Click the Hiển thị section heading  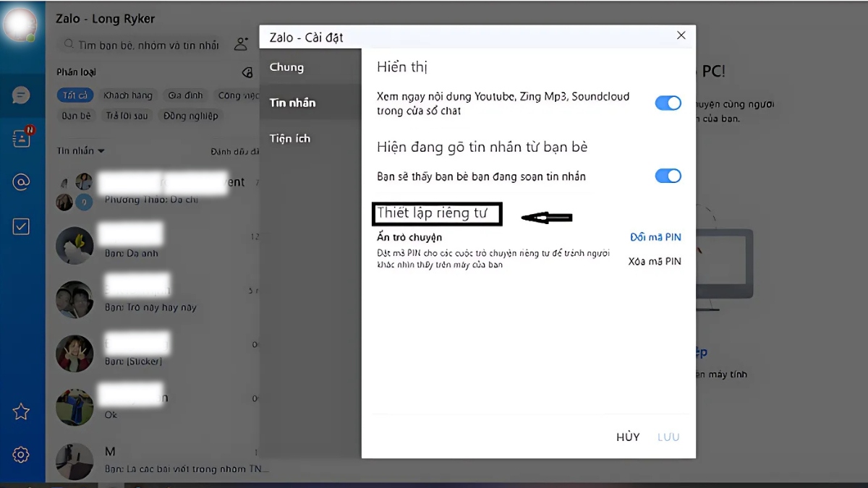402,68
